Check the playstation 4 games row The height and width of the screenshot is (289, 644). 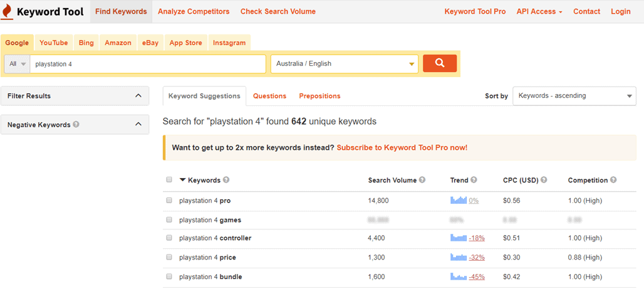[169, 219]
